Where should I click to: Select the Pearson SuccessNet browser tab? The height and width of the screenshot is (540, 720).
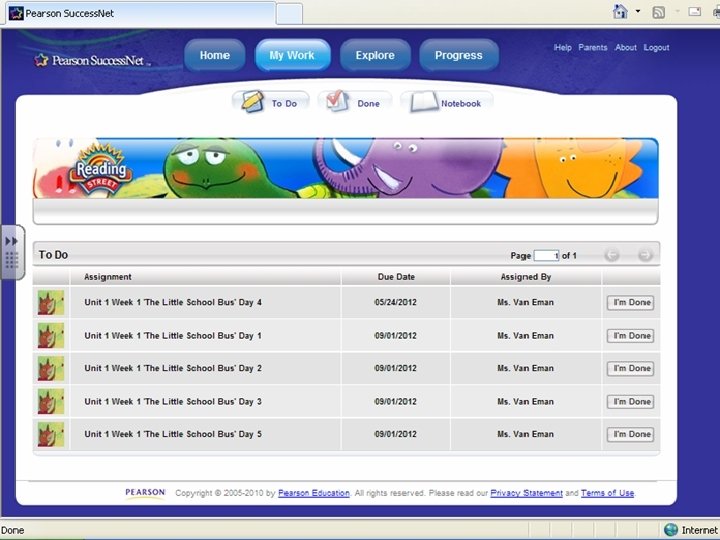[x=141, y=13]
